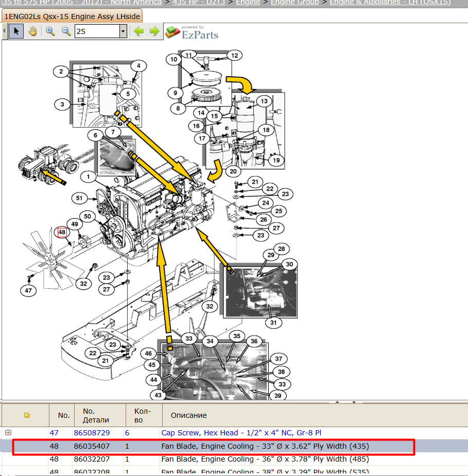Select row with part number 86032207

pos(234,459)
